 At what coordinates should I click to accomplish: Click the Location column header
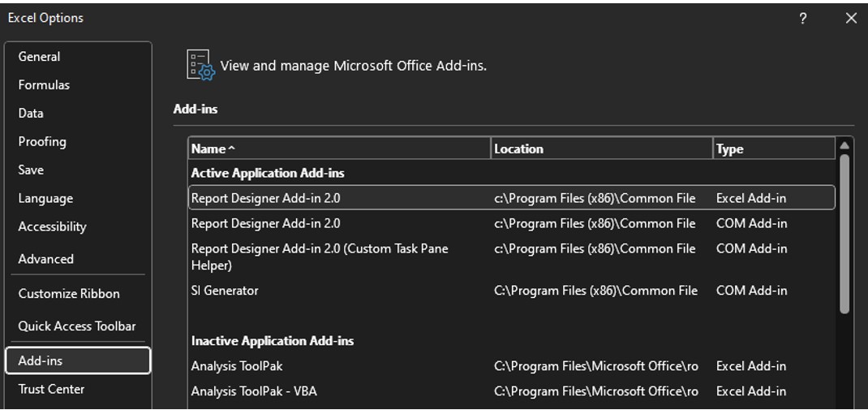[x=602, y=149]
